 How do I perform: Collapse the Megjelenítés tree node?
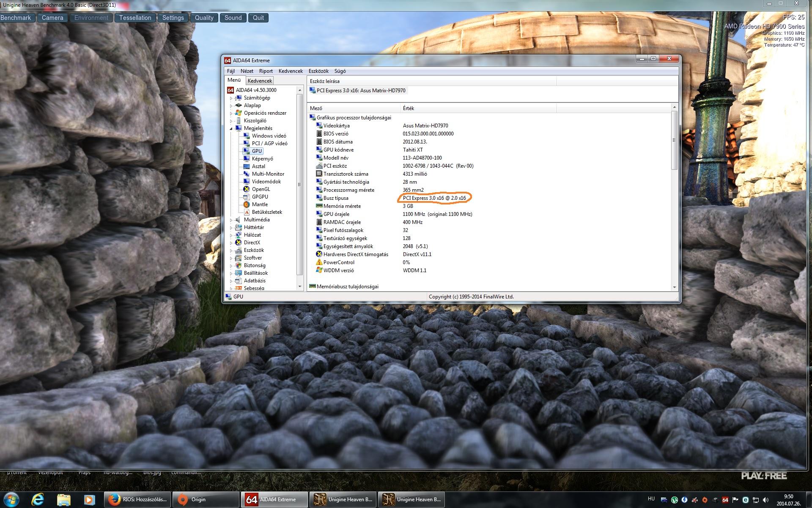[x=231, y=129]
